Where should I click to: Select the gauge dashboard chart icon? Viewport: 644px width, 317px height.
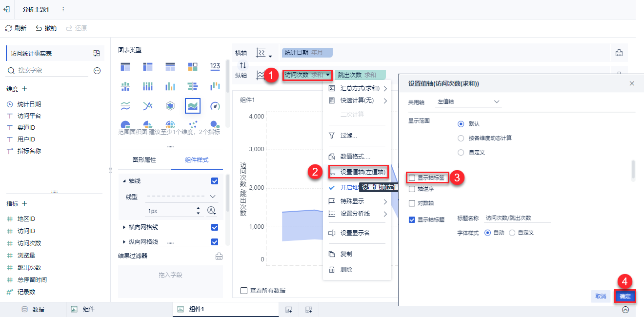click(215, 105)
